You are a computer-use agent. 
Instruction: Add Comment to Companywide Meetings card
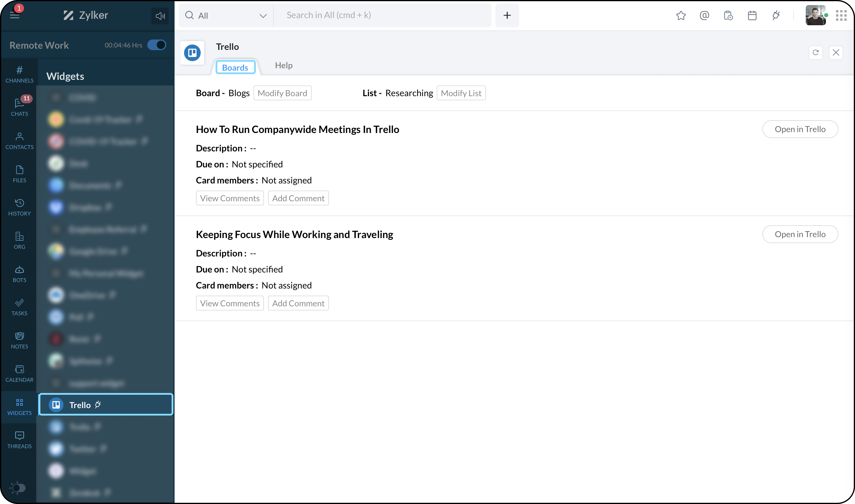(298, 198)
